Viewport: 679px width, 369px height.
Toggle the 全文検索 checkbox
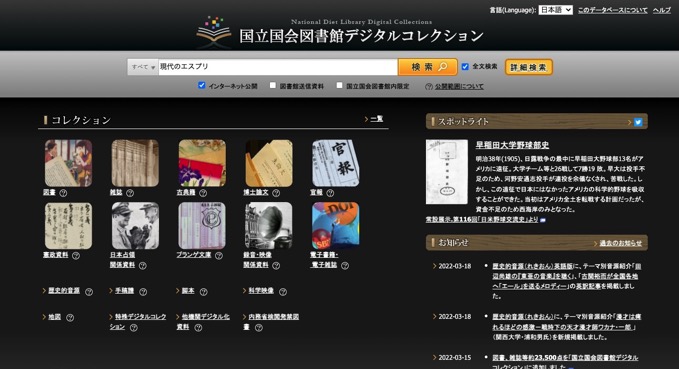tap(465, 67)
